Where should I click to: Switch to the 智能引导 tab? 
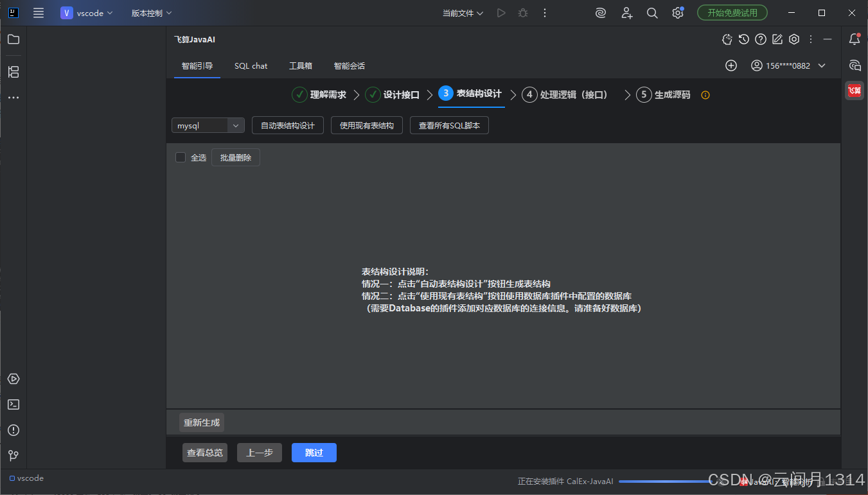tap(197, 66)
